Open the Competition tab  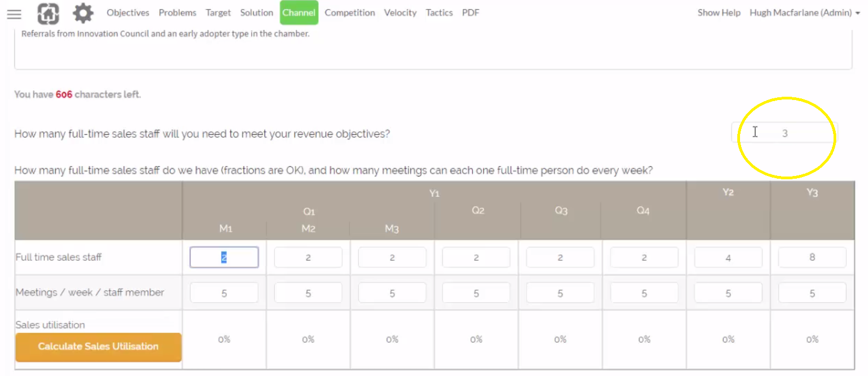coord(350,13)
